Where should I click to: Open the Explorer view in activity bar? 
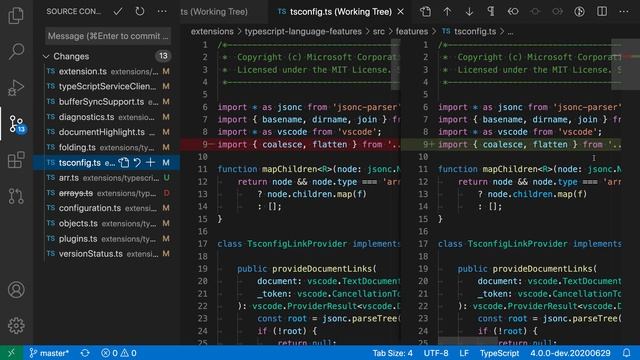point(16,16)
